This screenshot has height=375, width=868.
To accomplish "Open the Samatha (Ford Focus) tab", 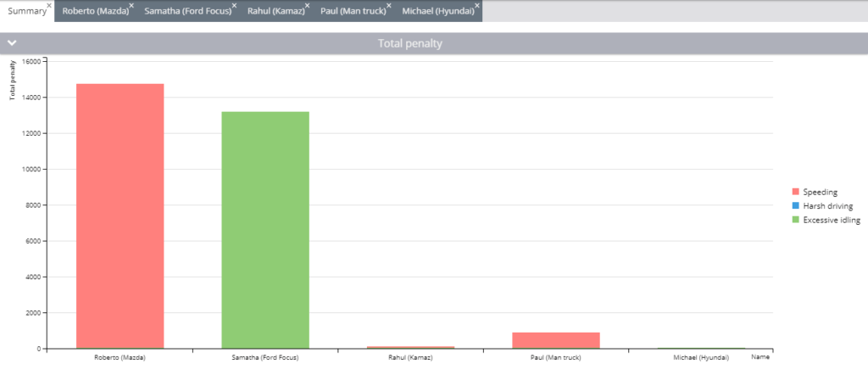I will [x=187, y=11].
